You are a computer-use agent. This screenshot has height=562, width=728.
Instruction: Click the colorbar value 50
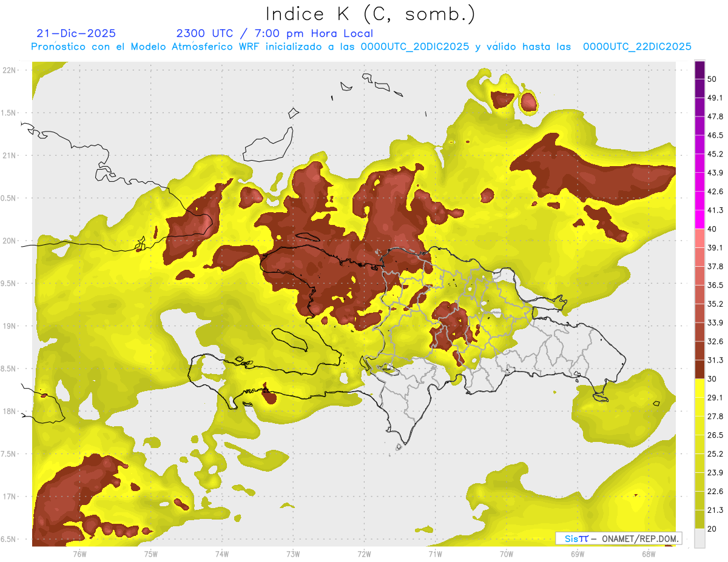[x=713, y=79]
